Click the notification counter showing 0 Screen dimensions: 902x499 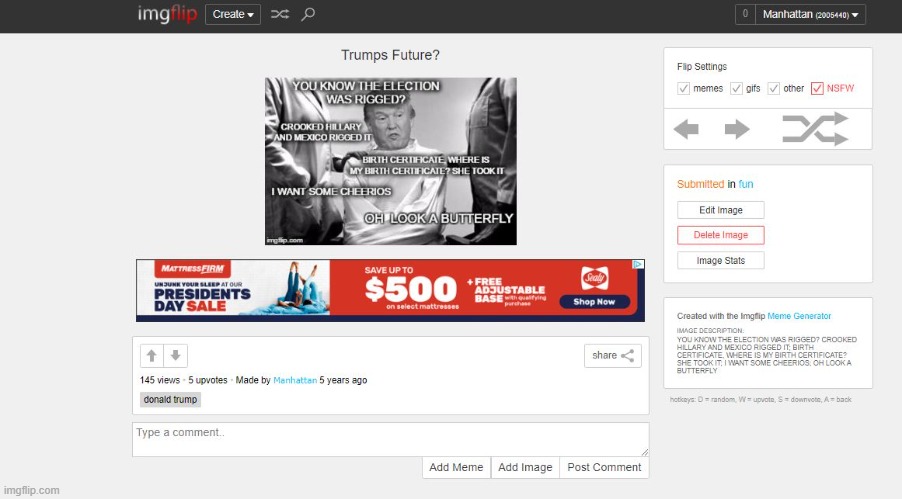745,14
